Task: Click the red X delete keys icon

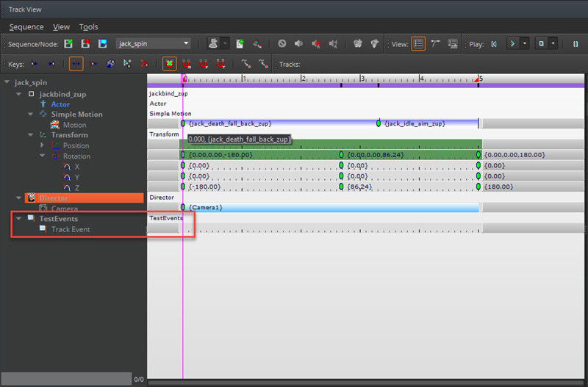Action: 145,64
